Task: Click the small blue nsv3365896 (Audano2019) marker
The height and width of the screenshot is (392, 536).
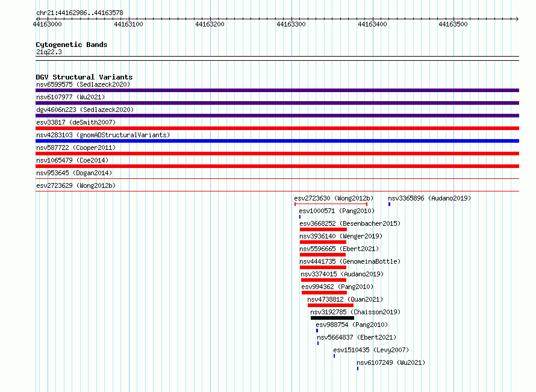Action: coord(389,204)
